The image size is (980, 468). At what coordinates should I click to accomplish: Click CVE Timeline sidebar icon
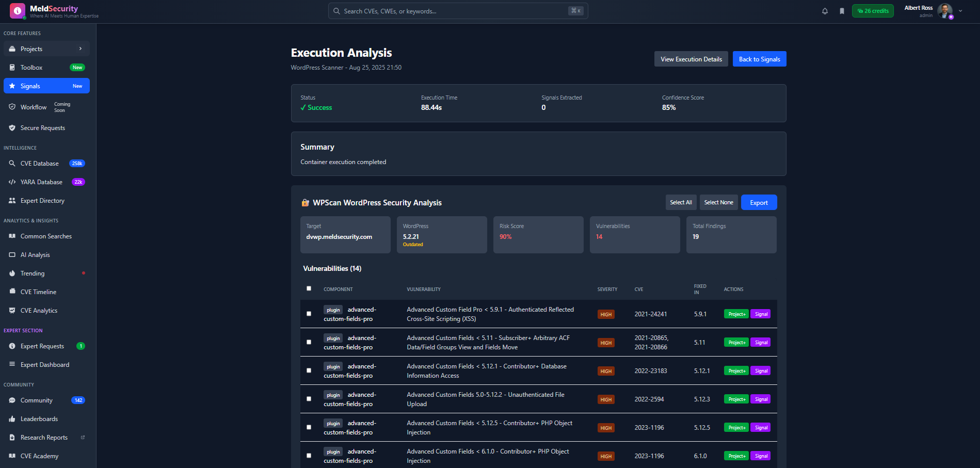(12, 292)
